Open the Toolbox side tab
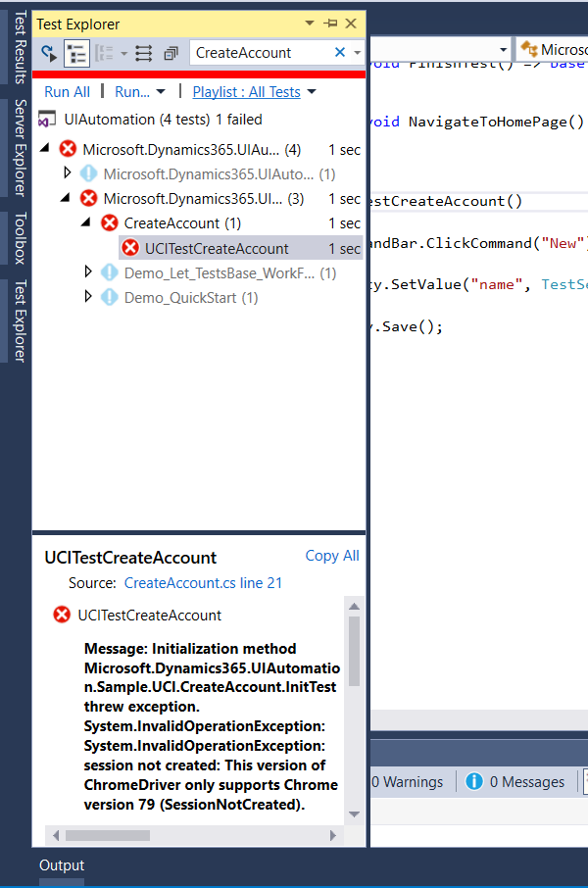 coord(20,238)
